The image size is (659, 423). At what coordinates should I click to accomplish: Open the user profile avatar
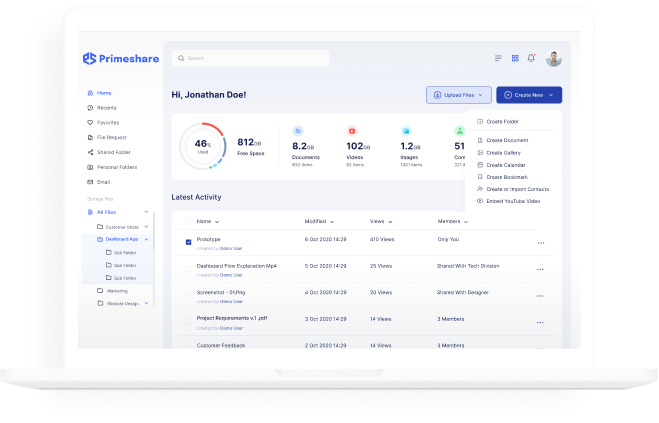(554, 58)
